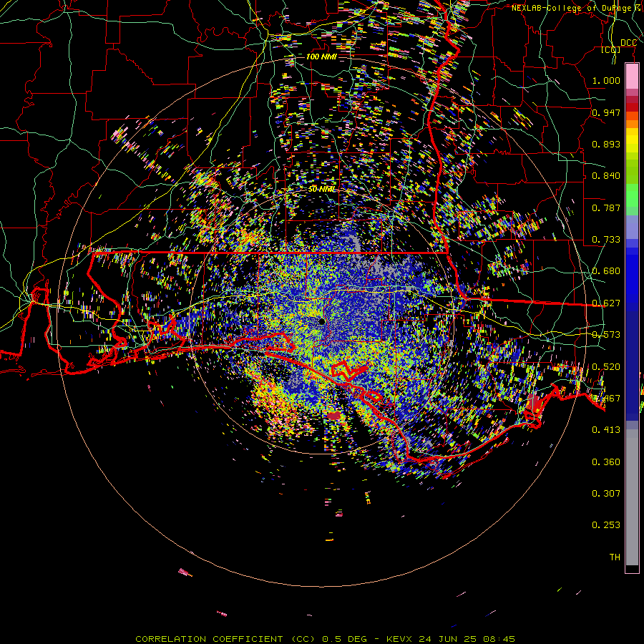The width and height of the screenshot is (644, 644).
Task: Select the 0.360 legend value
Action: pos(606,462)
